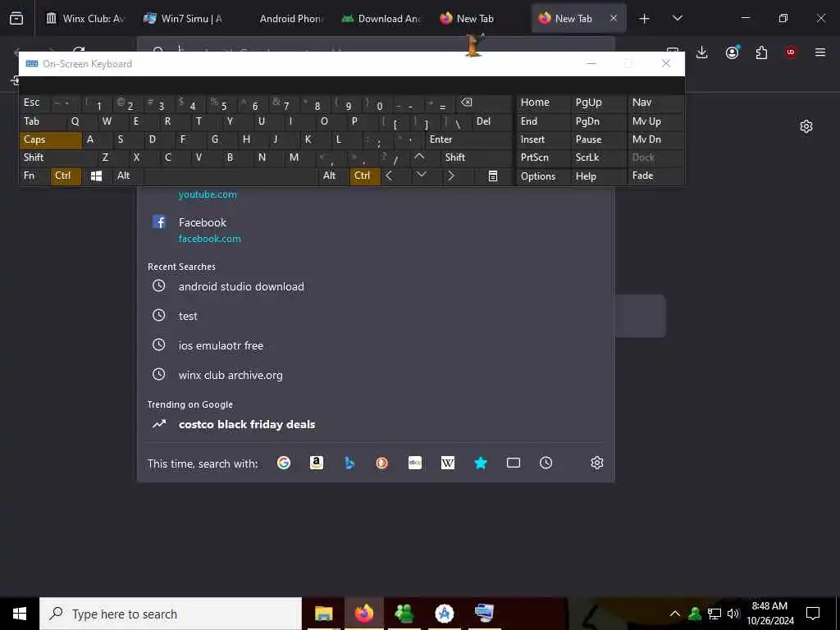Choose recent search ios emulaotr free
Viewport: 840px width, 630px height.
[x=376, y=345]
